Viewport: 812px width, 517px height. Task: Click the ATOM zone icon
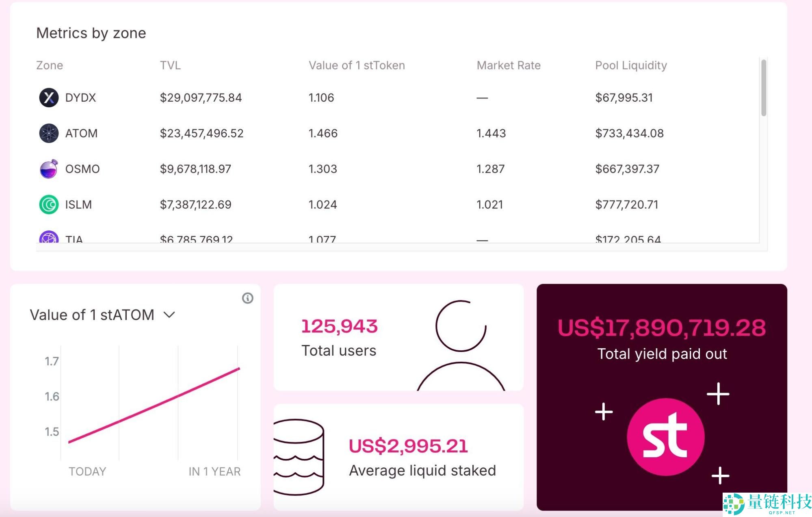tap(49, 133)
